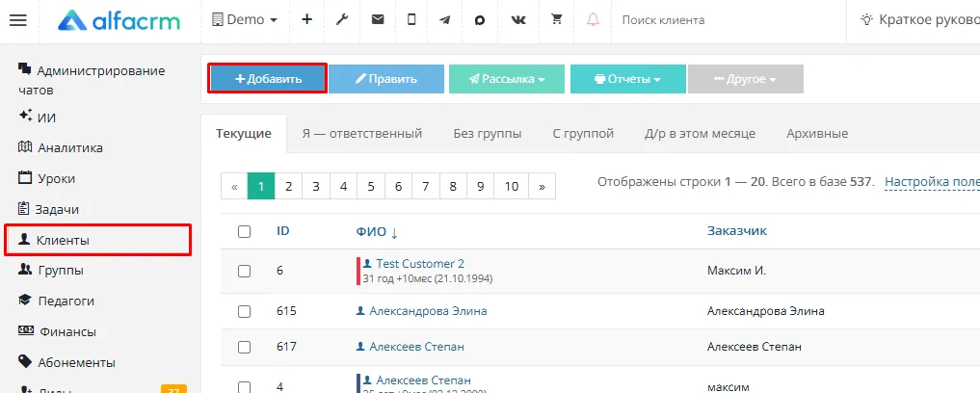
Task: Switch to Архивные tab
Action: click(817, 134)
